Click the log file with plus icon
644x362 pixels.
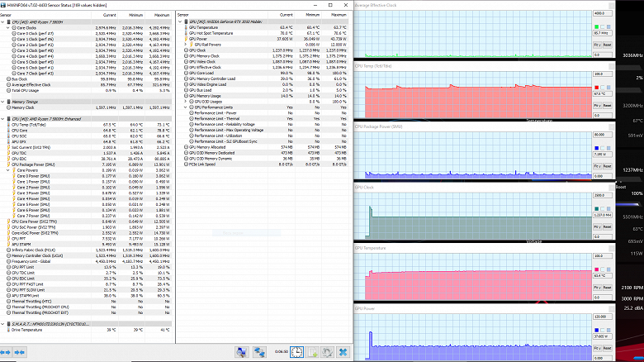coord(310,352)
